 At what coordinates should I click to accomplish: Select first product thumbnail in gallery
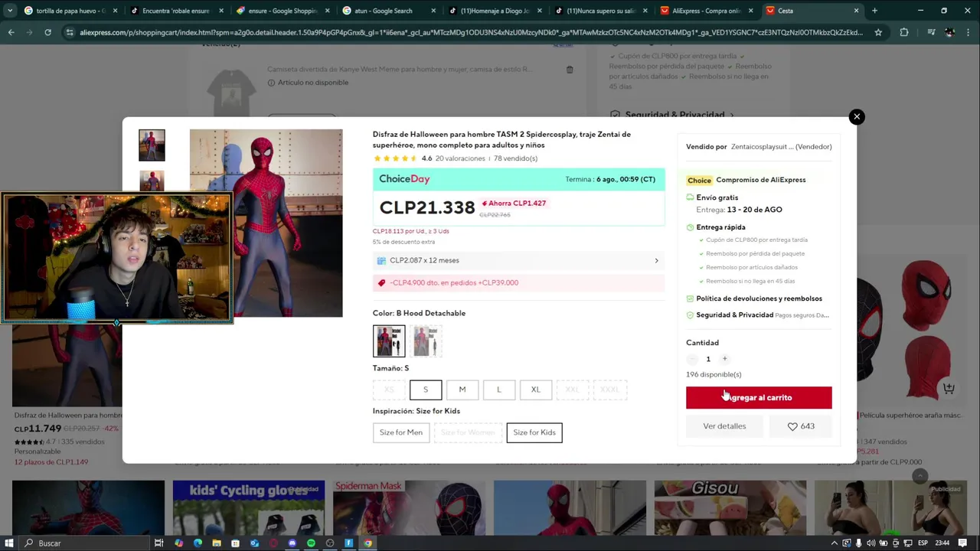point(152,145)
